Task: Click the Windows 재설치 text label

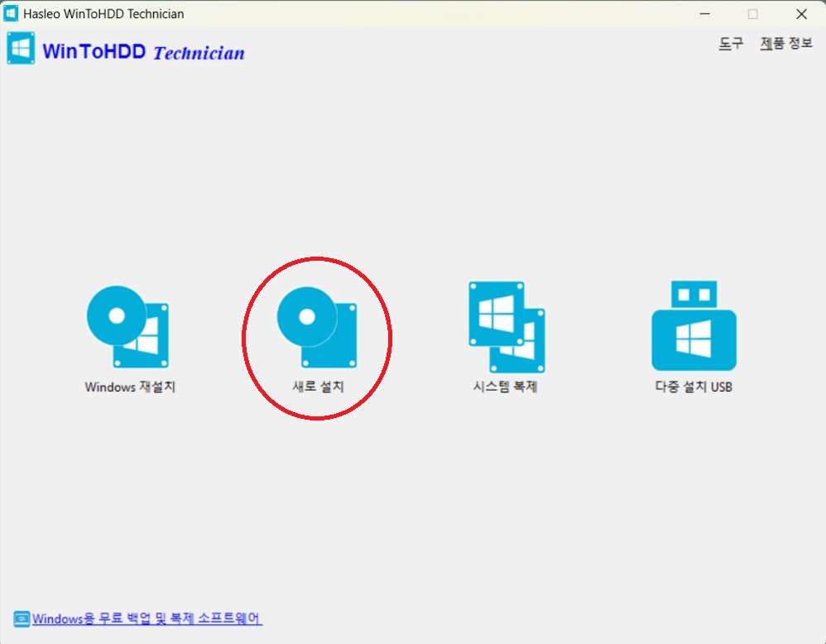Action: tap(130, 387)
